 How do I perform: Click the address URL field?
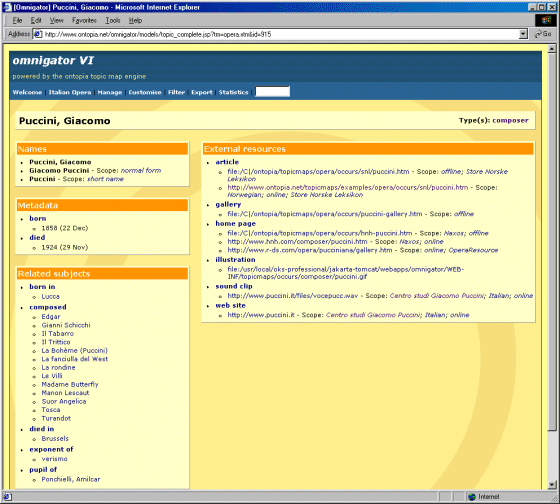pos(280,34)
